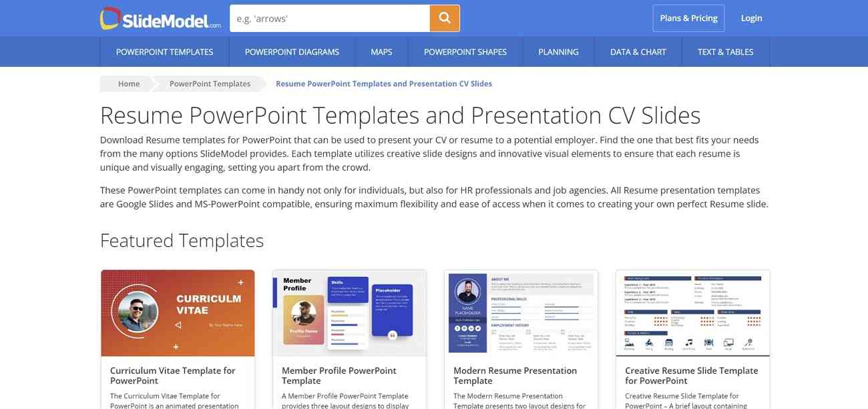Open the Text & Tables menu
868x409 pixels.
click(725, 52)
